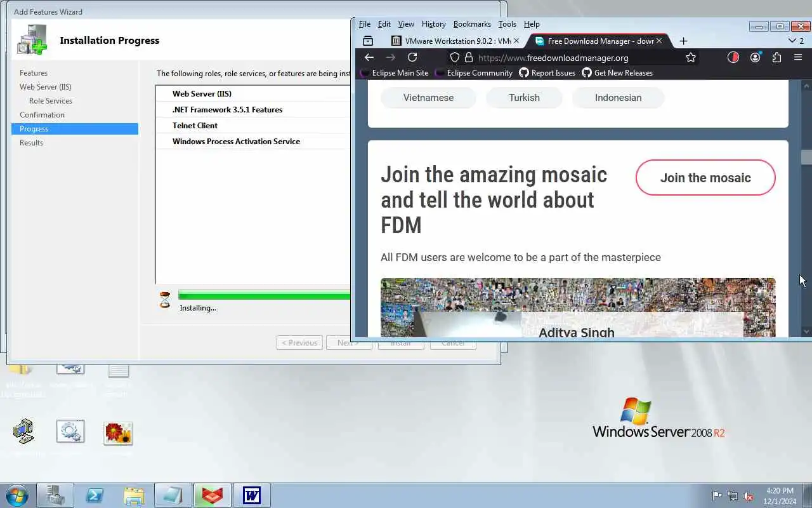Click the muted volume icon in tray
Viewport: 812px width, 508px height.
[749, 496]
